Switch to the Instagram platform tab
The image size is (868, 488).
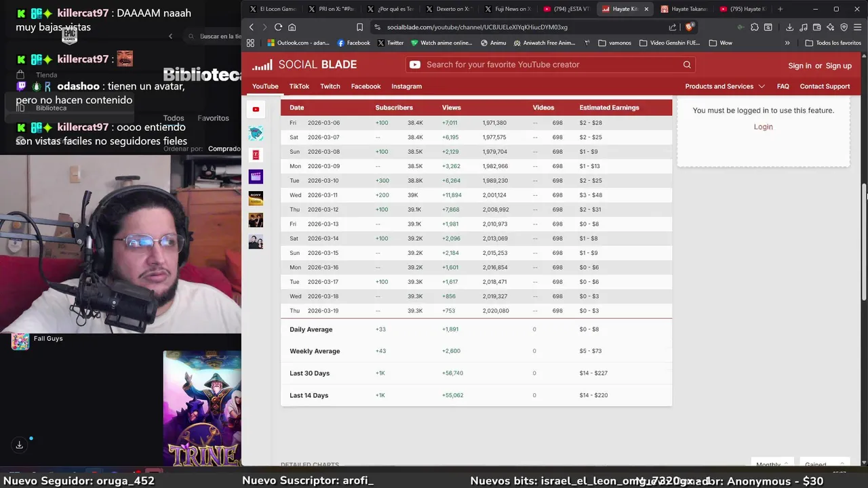[406, 86]
